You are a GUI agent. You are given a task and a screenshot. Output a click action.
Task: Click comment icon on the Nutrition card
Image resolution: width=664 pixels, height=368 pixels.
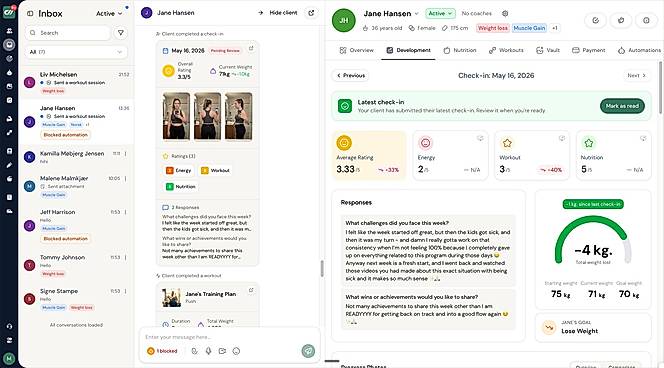[643, 138]
